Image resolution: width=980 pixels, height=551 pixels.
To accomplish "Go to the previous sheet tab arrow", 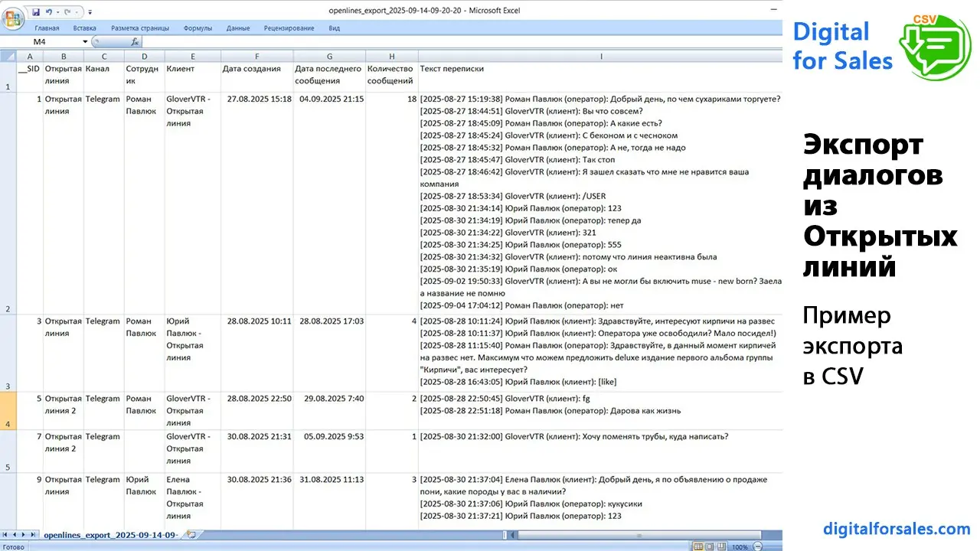I will tap(15, 534).
